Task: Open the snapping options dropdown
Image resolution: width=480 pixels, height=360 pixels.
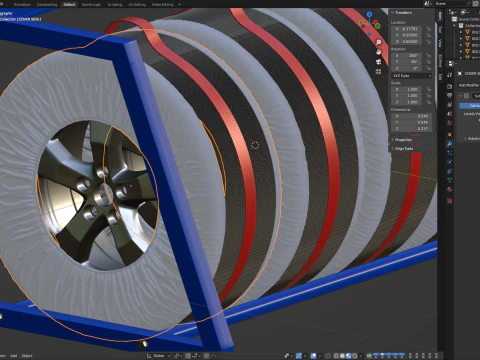Action: [195, 356]
